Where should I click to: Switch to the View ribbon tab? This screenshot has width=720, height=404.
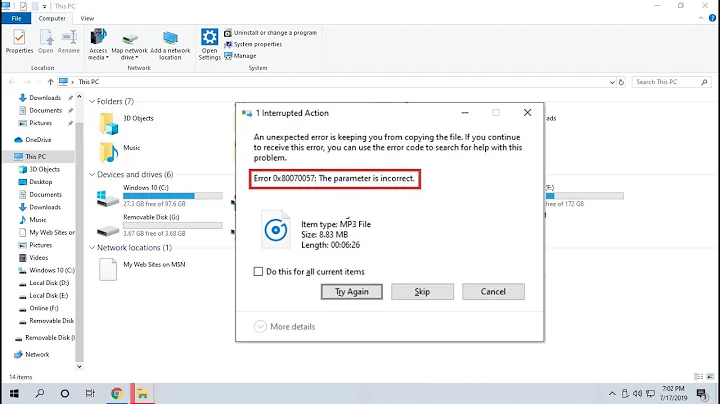[87, 18]
